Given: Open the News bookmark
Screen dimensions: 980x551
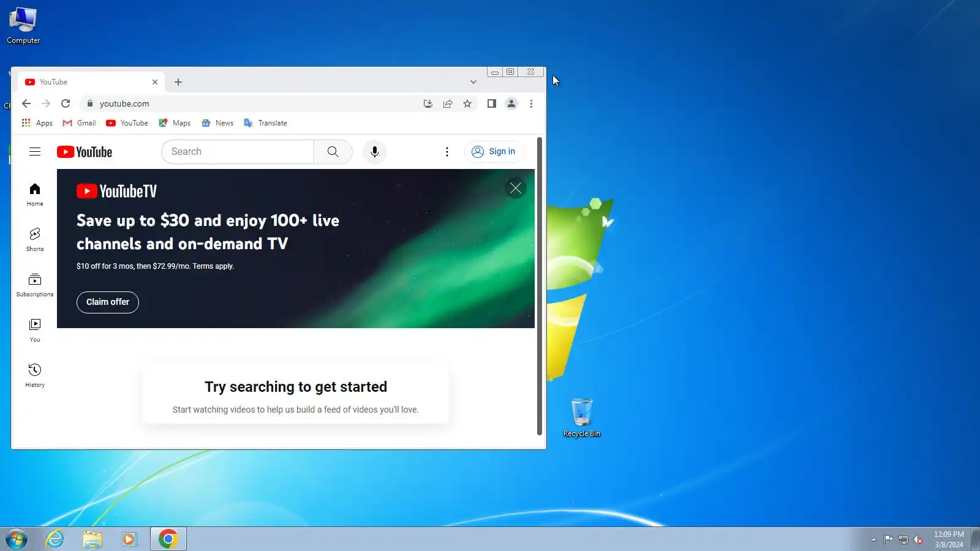Looking at the screenshot, I should point(217,123).
